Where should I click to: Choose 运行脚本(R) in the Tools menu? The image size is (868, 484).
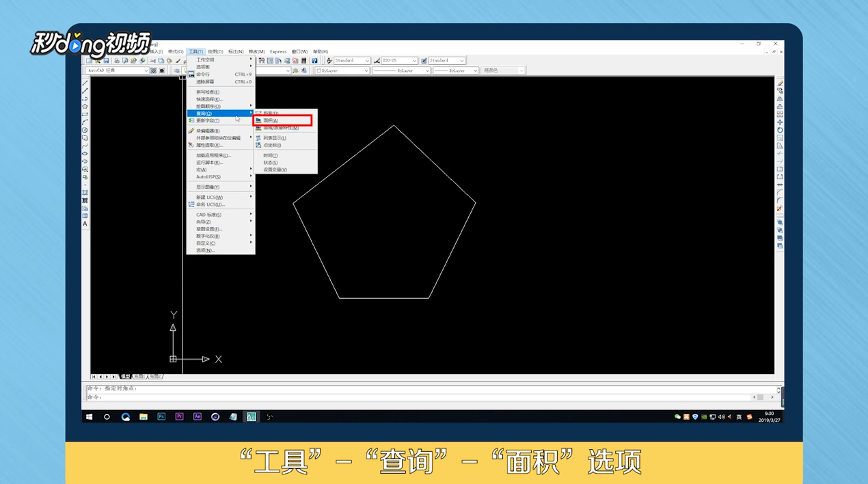[220, 163]
